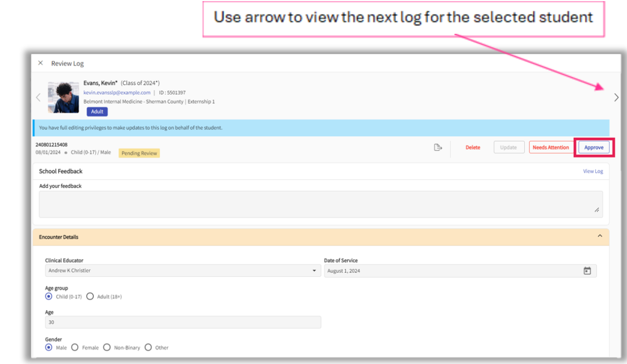
Task: Collapse the Encounter Details section
Action: click(599, 236)
